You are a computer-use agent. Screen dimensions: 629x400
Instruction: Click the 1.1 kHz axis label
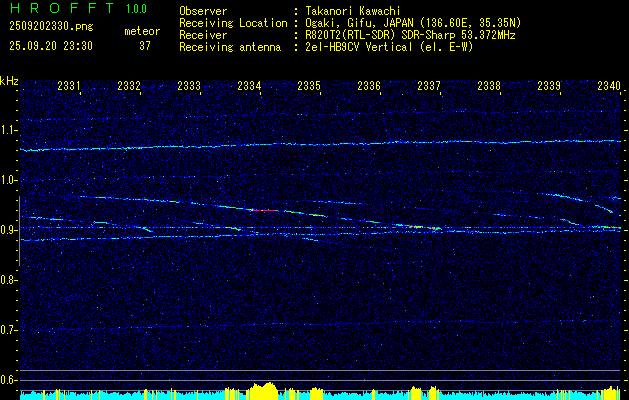(8, 130)
